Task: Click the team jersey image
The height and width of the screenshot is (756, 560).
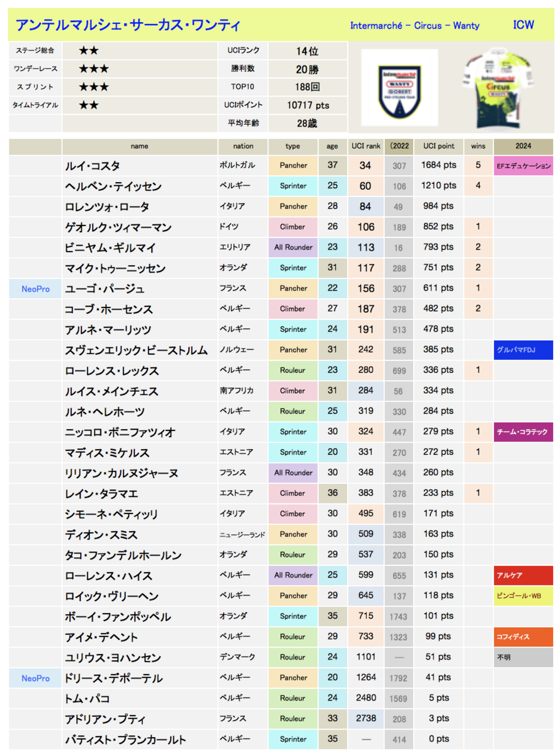Action: (x=498, y=86)
